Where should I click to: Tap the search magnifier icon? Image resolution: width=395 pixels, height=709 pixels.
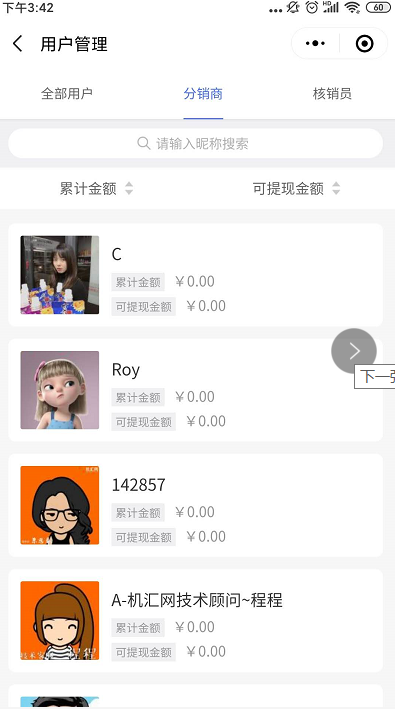(x=144, y=143)
